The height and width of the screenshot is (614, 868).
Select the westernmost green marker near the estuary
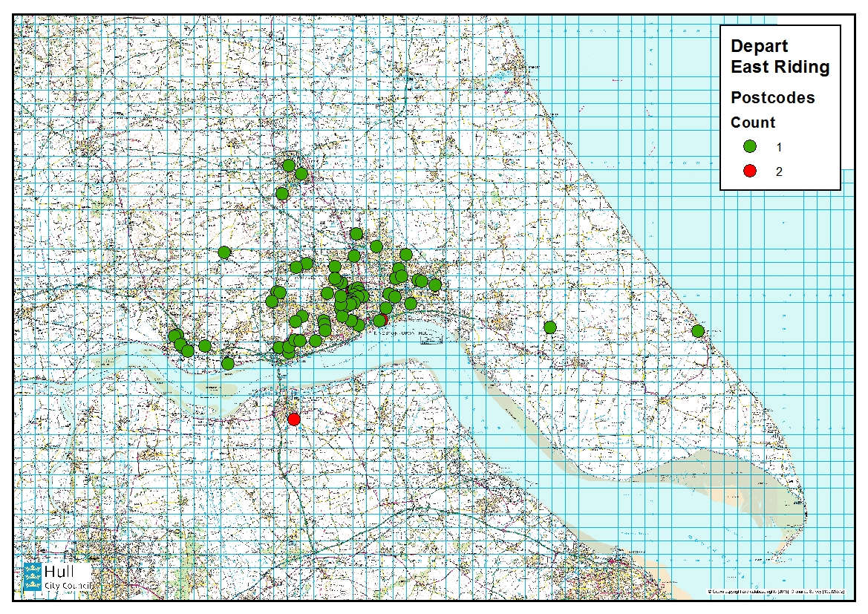pos(174,336)
